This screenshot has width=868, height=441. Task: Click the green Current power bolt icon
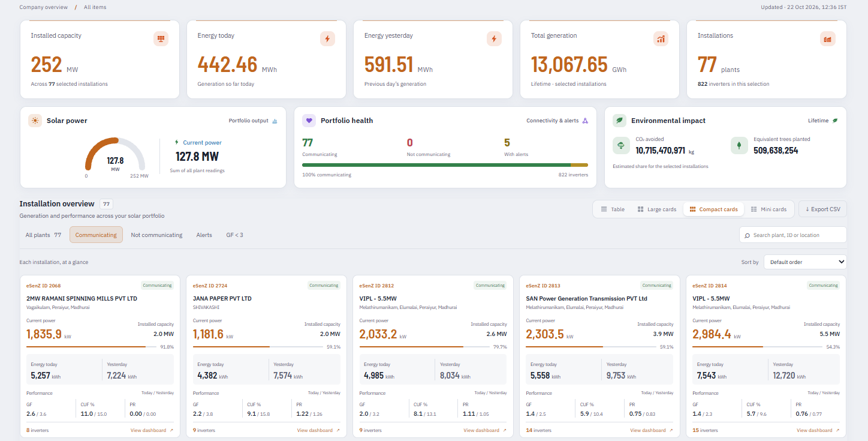coord(177,142)
